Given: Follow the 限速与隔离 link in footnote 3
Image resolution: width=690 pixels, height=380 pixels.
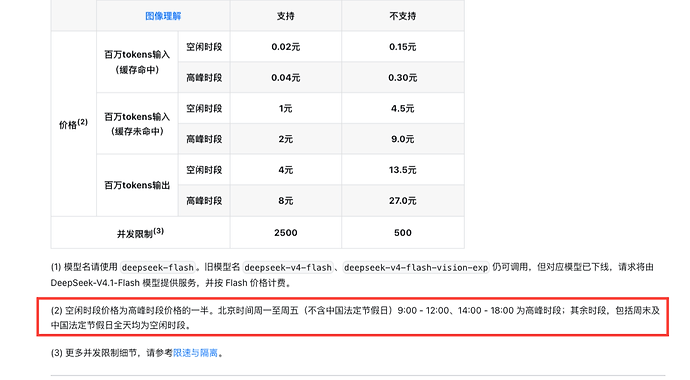Looking at the screenshot, I should [x=195, y=353].
